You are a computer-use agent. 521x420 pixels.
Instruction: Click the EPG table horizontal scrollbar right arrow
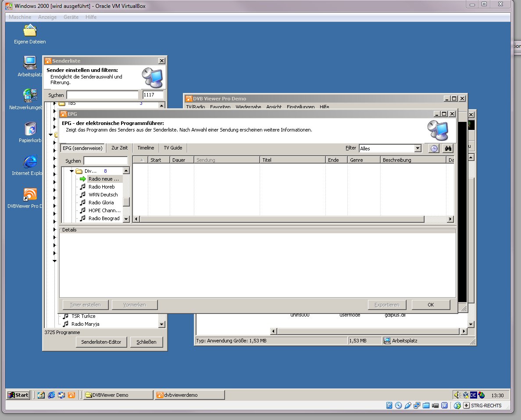450,219
